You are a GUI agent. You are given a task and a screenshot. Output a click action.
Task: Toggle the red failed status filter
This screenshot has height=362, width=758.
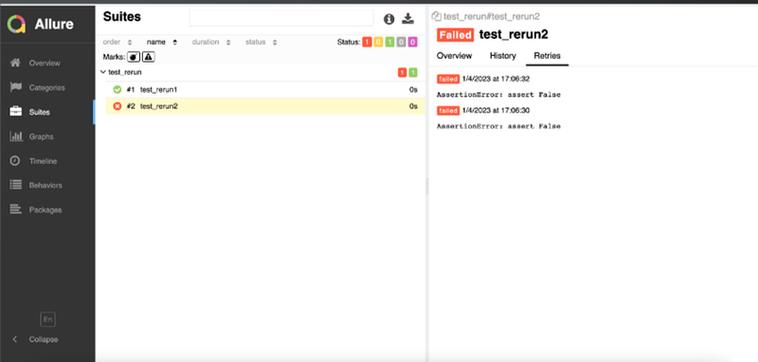click(367, 42)
